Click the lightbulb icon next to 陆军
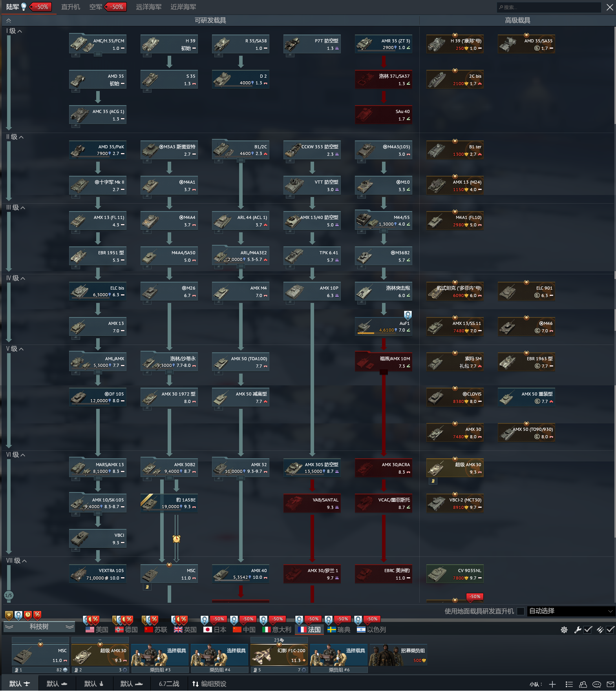 [x=24, y=7]
